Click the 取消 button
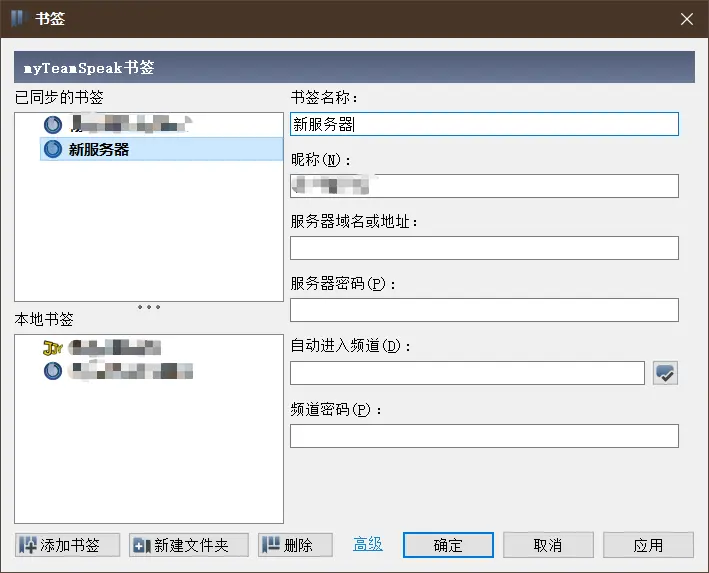The width and height of the screenshot is (709, 573). click(548, 545)
